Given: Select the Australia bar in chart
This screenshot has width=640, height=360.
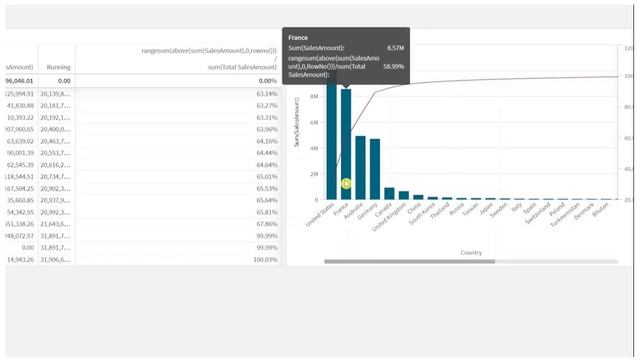Looking at the screenshot, I should coord(360,168).
